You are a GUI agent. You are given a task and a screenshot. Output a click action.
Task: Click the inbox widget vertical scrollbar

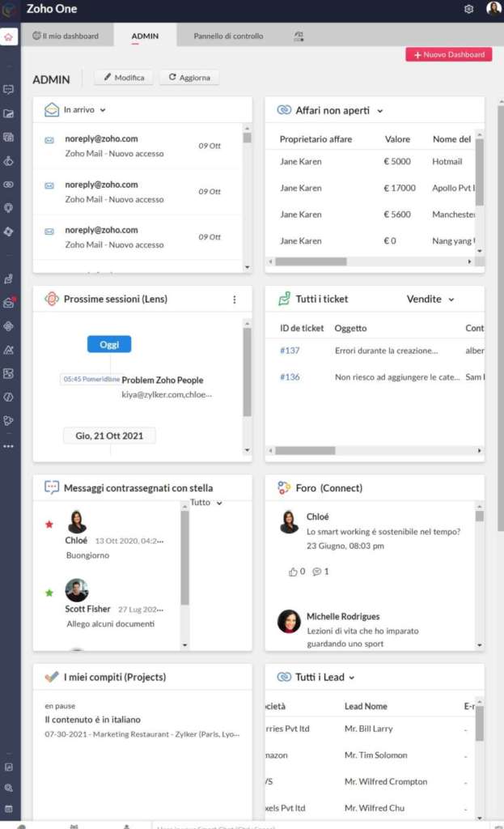coord(247,138)
